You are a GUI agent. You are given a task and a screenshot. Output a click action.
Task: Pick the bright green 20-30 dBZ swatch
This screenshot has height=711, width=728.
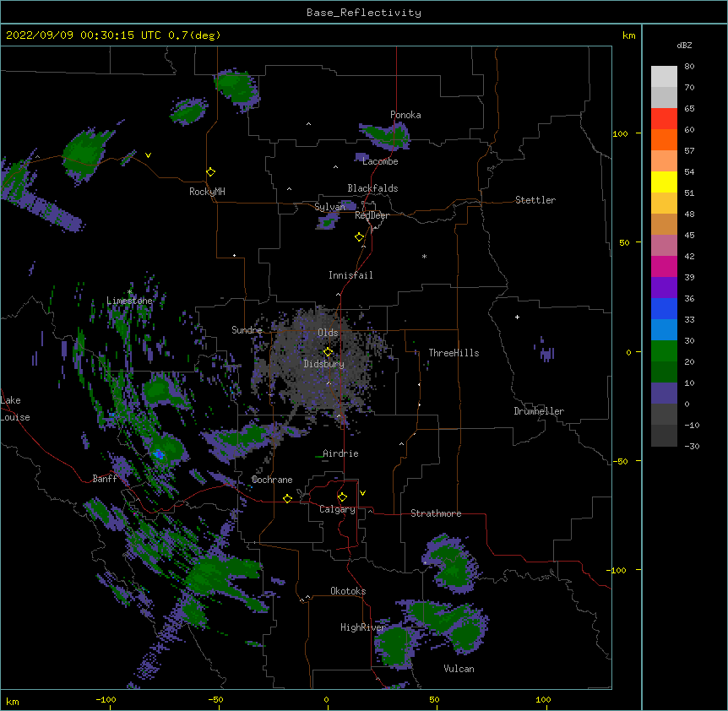[664, 351]
